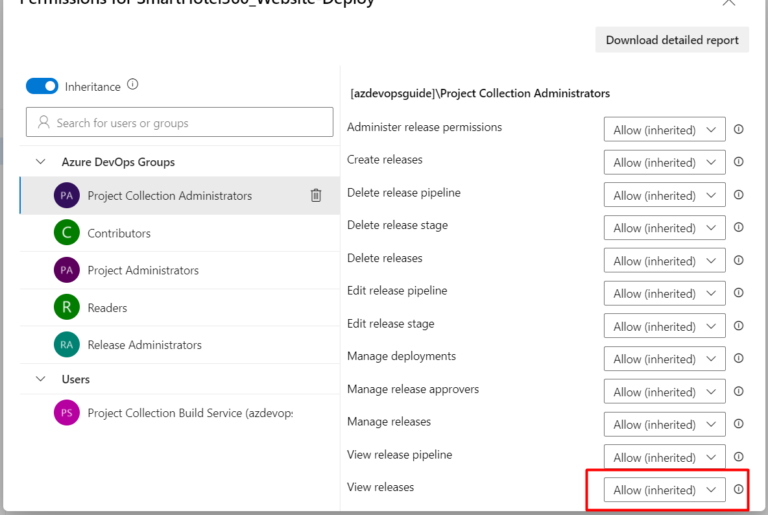Click info icon for Manage deployments row
The height and width of the screenshot is (515, 768).
(739, 359)
